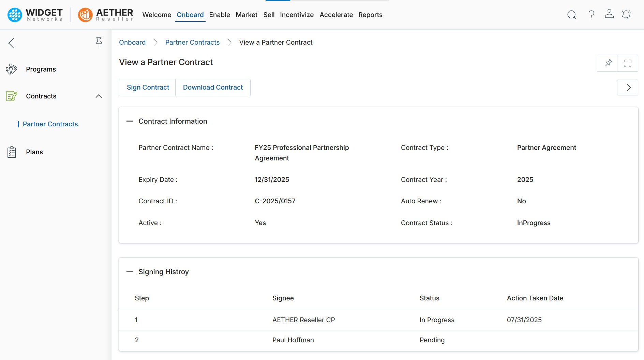Collapse the Signing History panel
The height and width of the screenshot is (360, 644).
(130, 272)
